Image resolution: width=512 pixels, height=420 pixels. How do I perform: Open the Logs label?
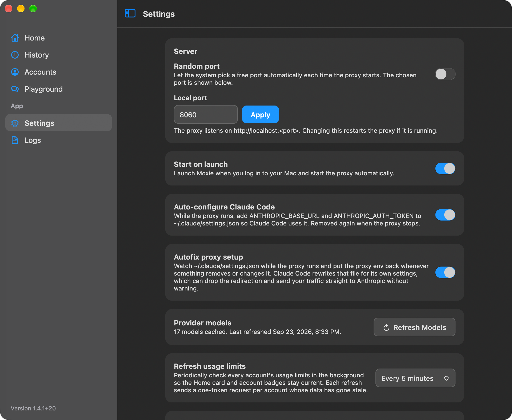coord(33,140)
